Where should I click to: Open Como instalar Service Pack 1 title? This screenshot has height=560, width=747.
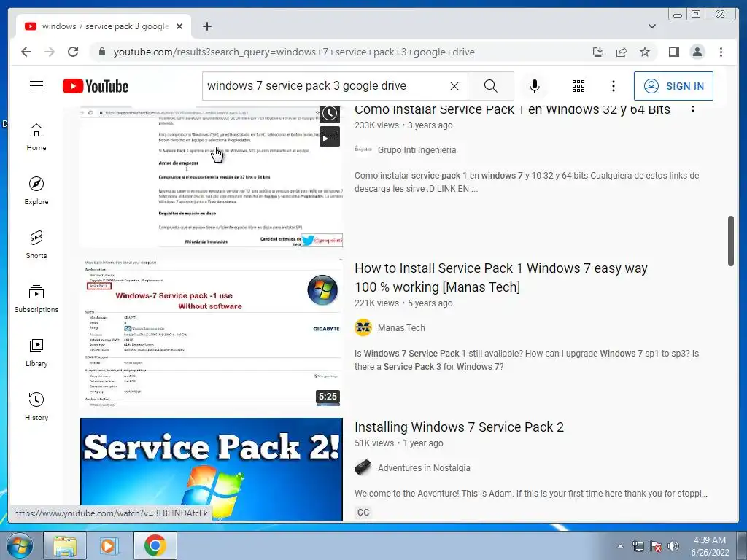(512, 109)
